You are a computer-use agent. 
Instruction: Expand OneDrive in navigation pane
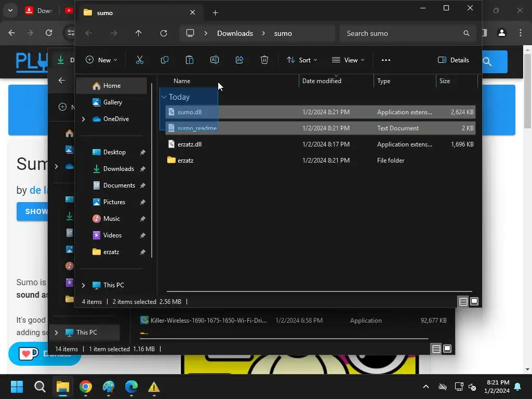click(84, 119)
